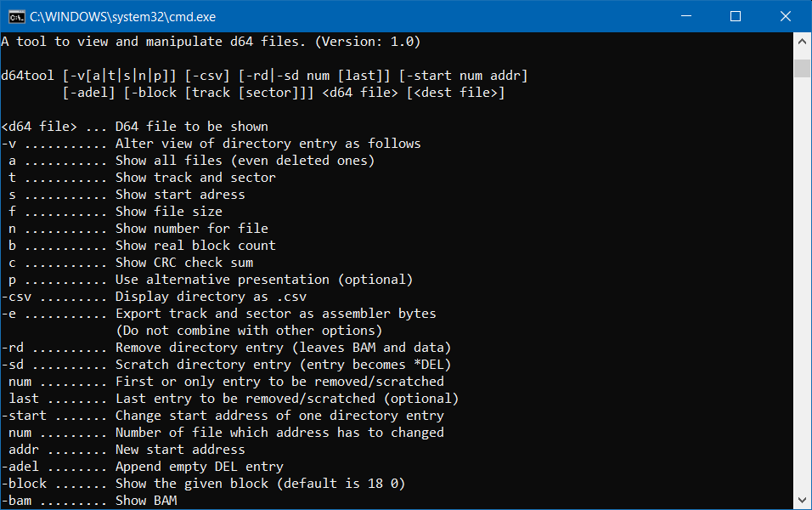
Task: Click the scrollbar up arrow
Action: click(x=802, y=42)
